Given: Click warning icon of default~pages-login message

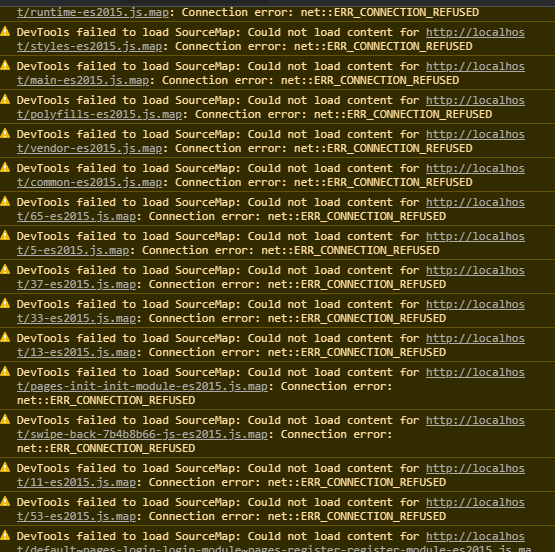Looking at the screenshot, I should (5, 536).
